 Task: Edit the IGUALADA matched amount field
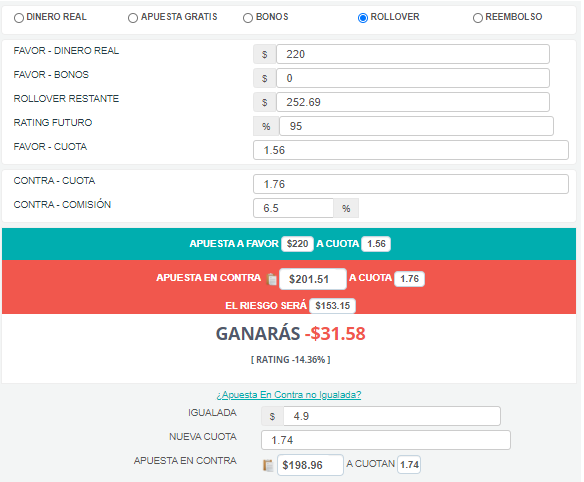pyautogui.click(x=392, y=416)
